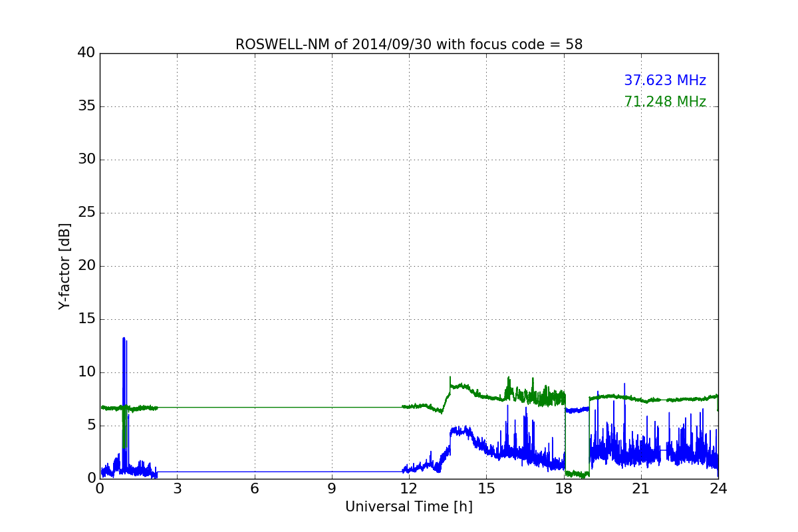The image size is (798, 532).
Task: Select the '37.623 MHz' blue legend label
Action: pyautogui.click(x=665, y=80)
